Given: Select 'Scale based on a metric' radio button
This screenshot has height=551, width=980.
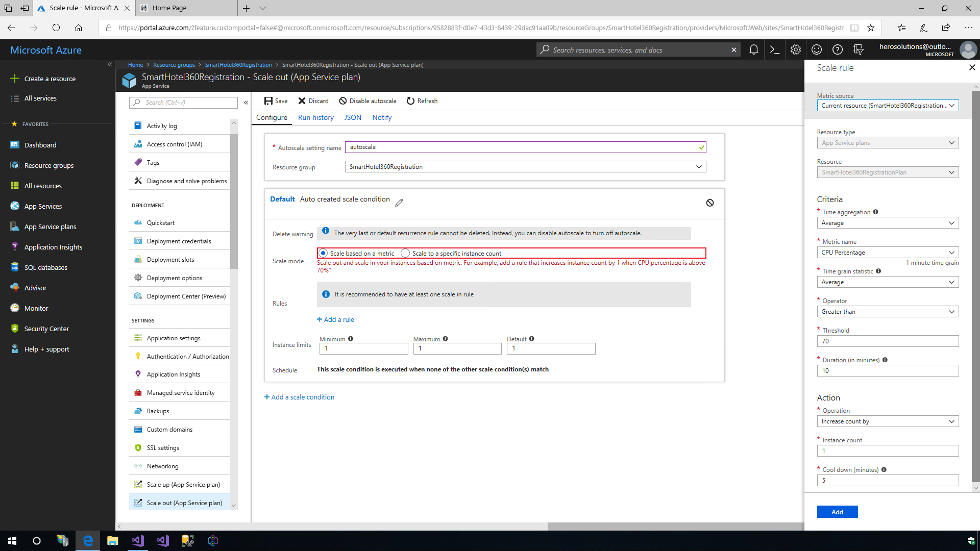Looking at the screenshot, I should [323, 253].
